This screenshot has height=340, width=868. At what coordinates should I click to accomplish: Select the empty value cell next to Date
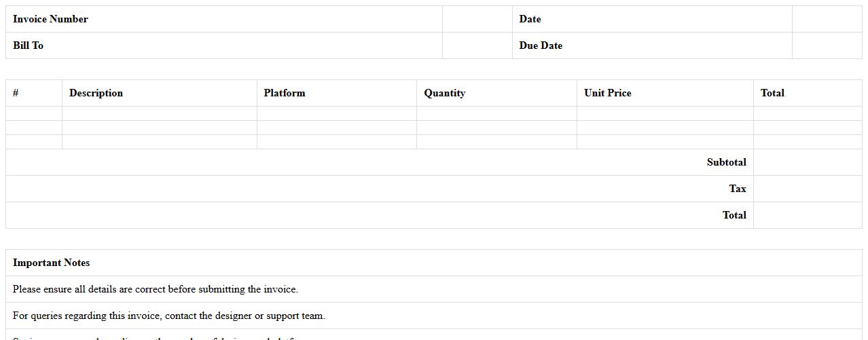point(826,19)
